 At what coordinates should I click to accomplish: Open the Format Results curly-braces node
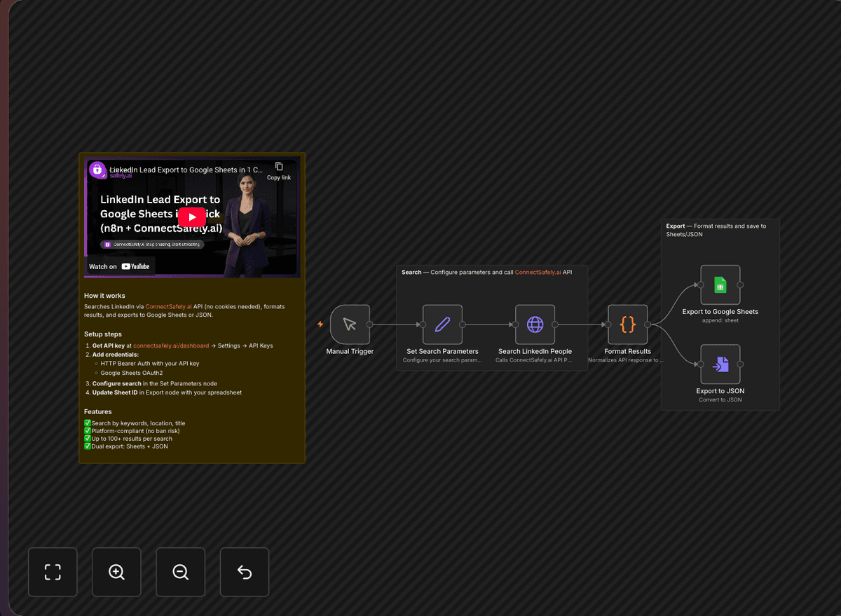coord(627,324)
